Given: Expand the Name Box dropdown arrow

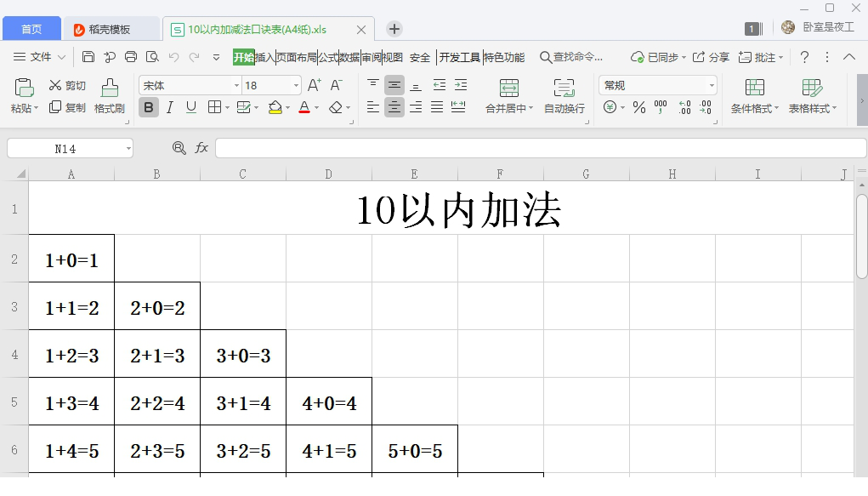Looking at the screenshot, I should click(x=128, y=149).
